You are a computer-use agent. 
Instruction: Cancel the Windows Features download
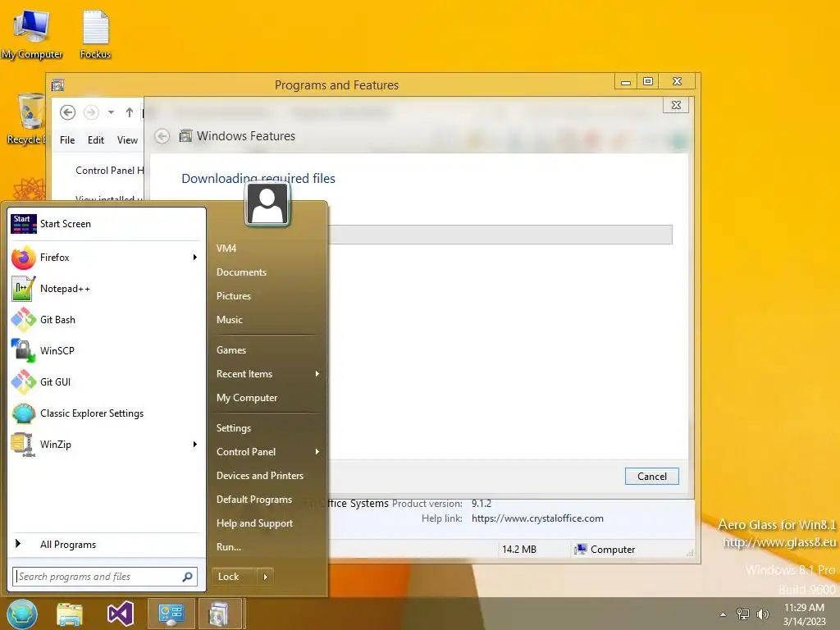[x=652, y=477]
